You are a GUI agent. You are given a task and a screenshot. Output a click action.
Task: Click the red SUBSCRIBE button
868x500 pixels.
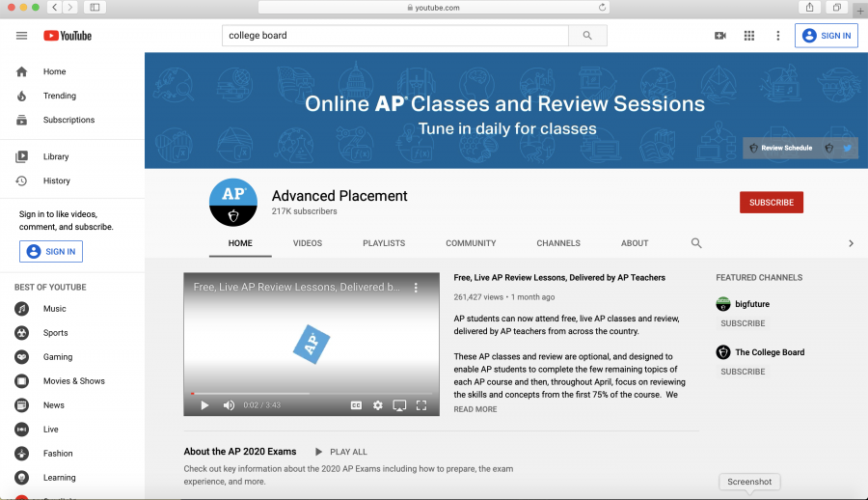click(772, 203)
